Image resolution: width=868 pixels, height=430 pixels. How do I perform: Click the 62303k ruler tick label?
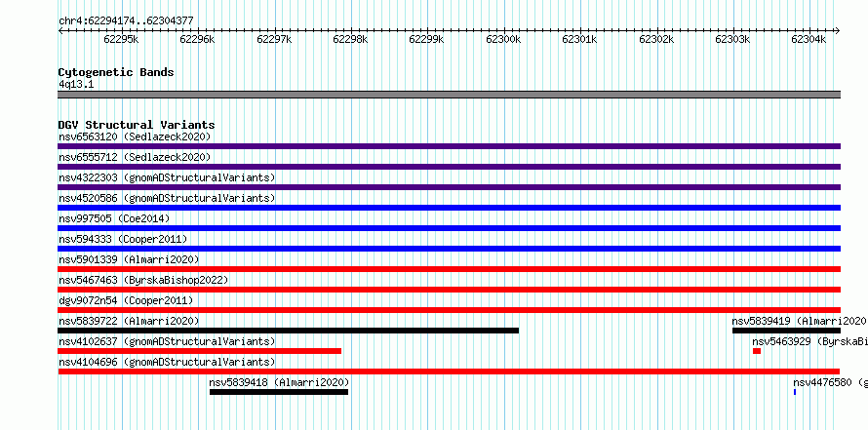[x=733, y=39]
